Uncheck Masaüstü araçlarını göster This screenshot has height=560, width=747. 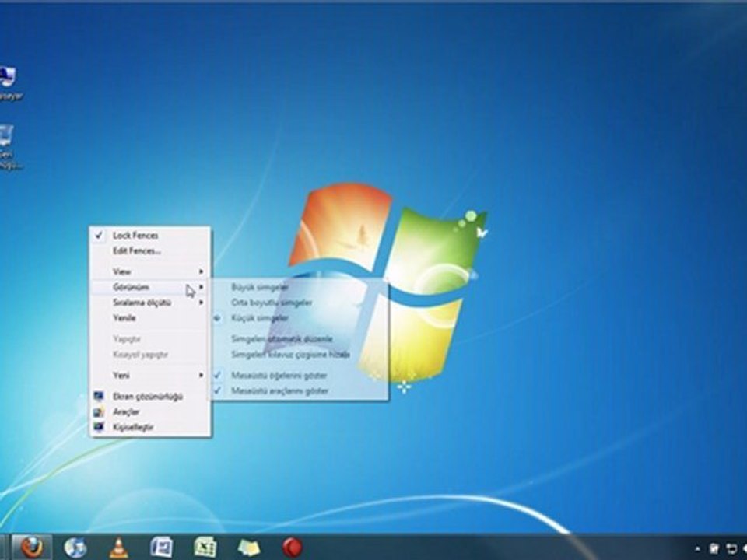click(x=299, y=391)
